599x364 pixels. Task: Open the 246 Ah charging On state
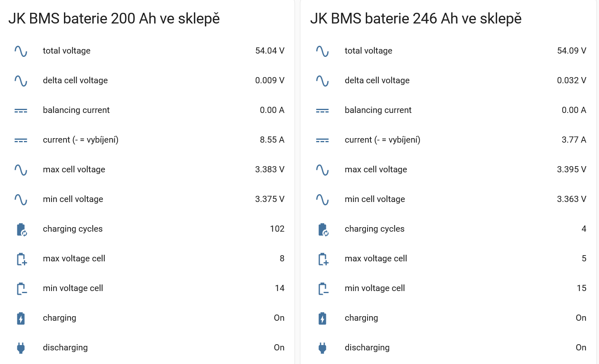pos(581,318)
